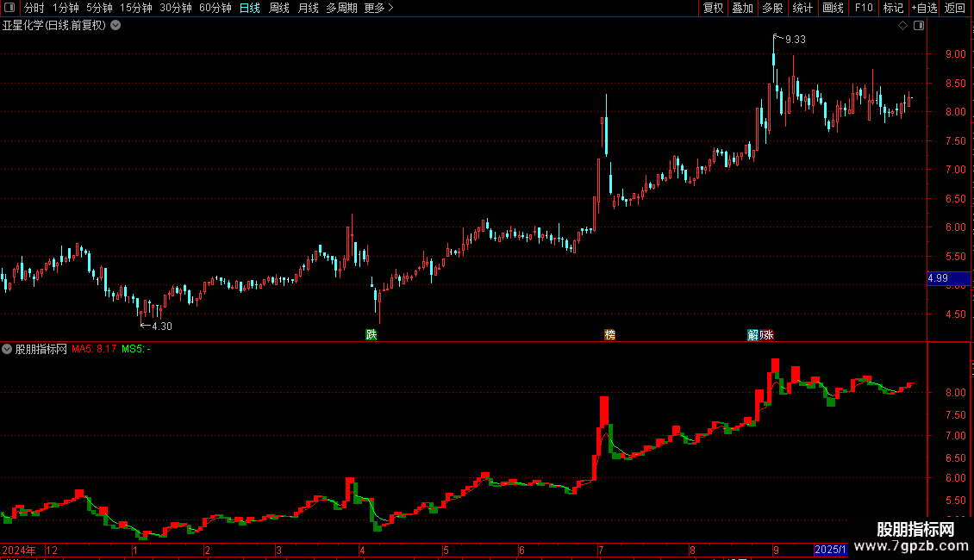
Task: Switch to 分时 intraday view
Action: point(34,8)
